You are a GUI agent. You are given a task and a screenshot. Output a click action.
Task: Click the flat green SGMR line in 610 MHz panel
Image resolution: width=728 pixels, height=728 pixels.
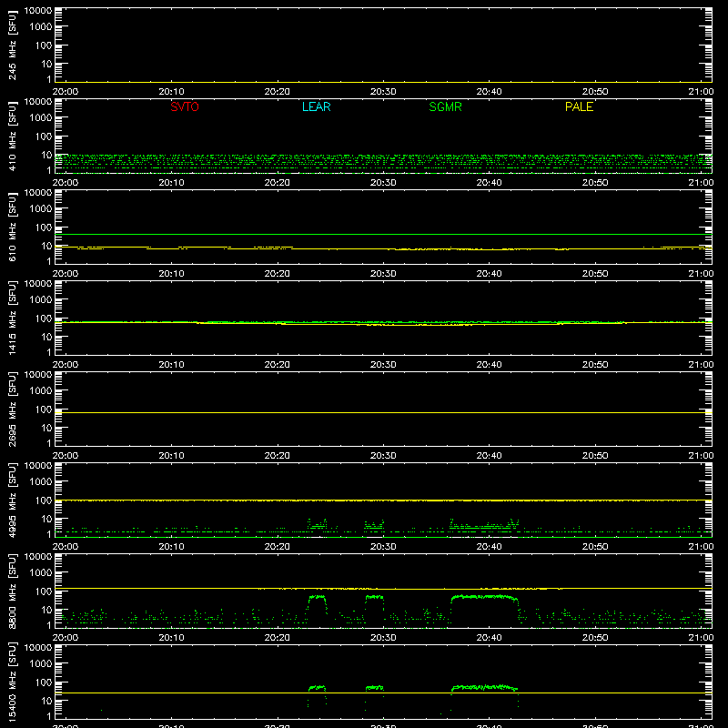(x=383, y=234)
